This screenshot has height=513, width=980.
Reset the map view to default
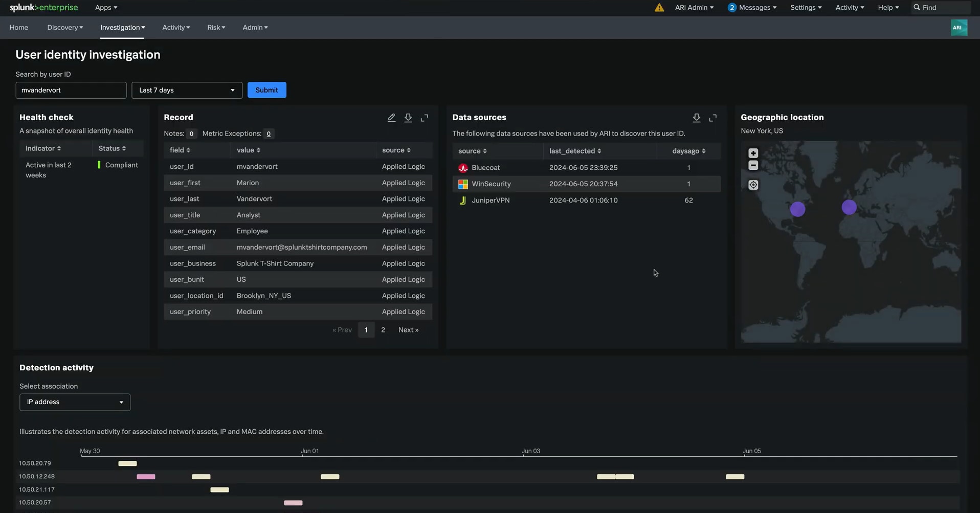pyautogui.click(x=753, y=185)
